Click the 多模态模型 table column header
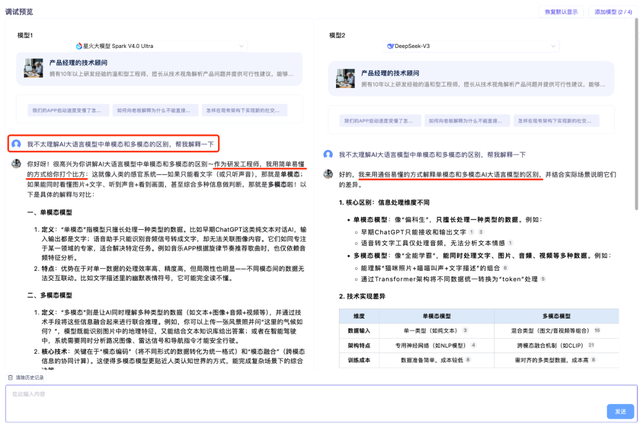Screen dimensions: 640x427 (557, 316)
